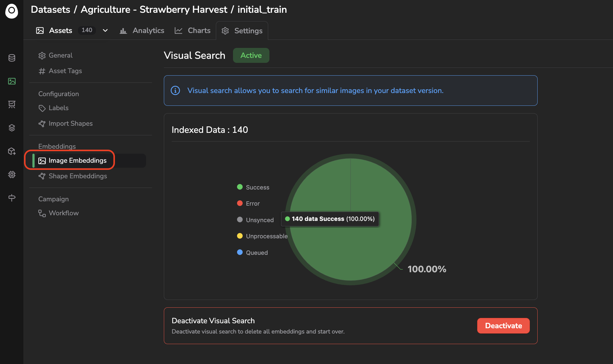613x364 pixels.
Task: Open the signpost icon in sidebar
Action: 12,198
